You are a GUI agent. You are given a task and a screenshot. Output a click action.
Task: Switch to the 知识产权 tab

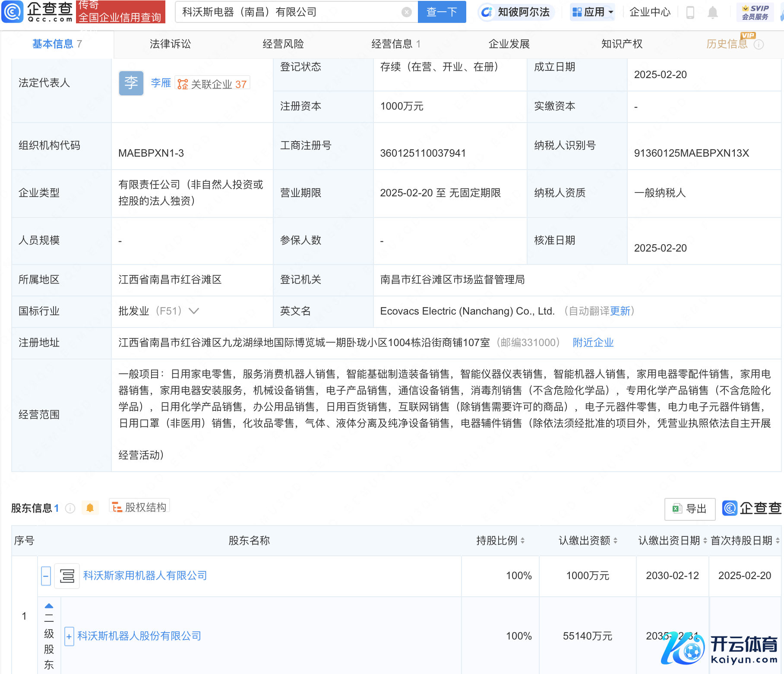[621, 44]
